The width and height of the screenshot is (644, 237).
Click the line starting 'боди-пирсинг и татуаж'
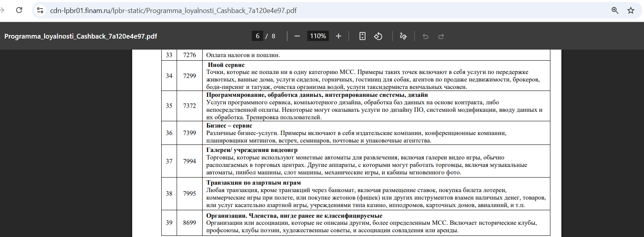[x=337, y=87]
